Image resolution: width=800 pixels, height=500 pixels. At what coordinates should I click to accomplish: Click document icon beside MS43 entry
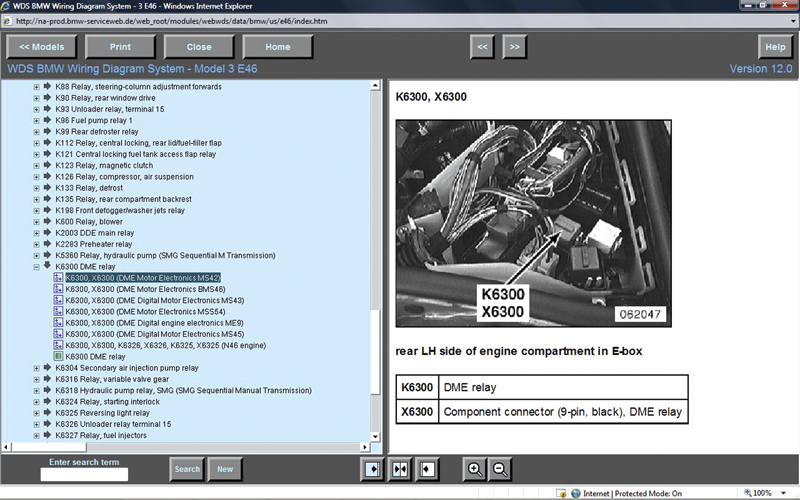58,300
